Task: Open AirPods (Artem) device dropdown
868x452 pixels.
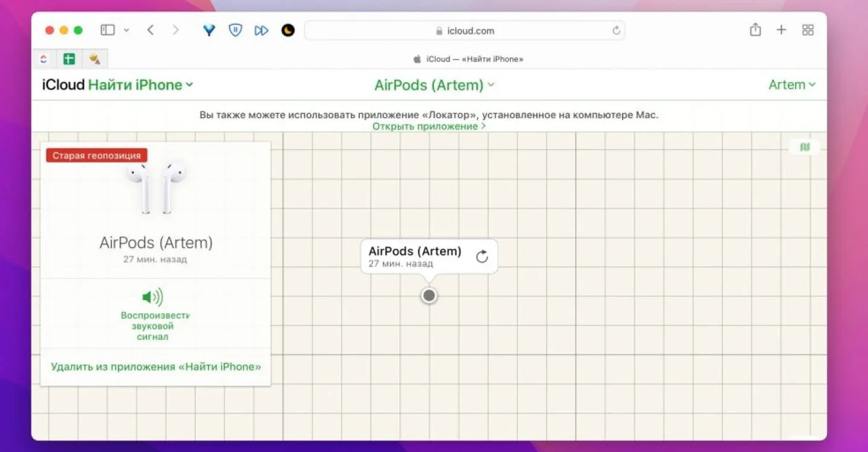Action: [434, 85]
